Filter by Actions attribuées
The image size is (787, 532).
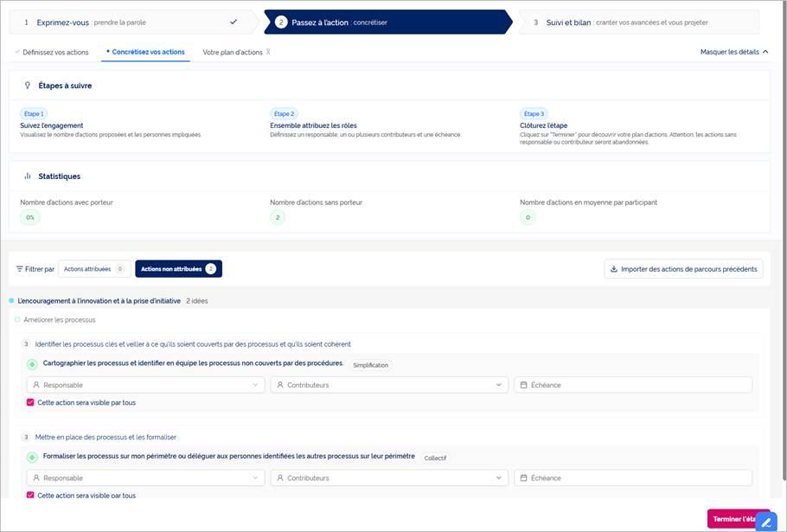point(95,269)
